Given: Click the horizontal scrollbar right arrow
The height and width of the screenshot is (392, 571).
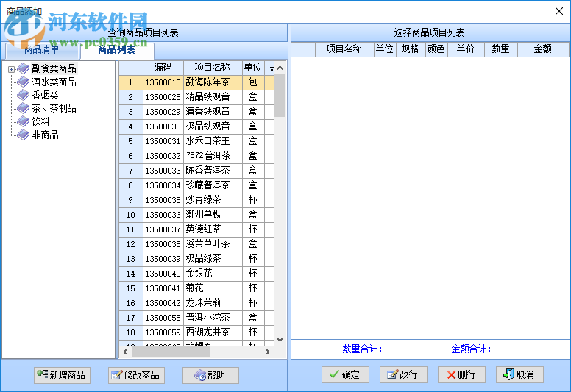Looking at the screenshot, I should (268, 352).
